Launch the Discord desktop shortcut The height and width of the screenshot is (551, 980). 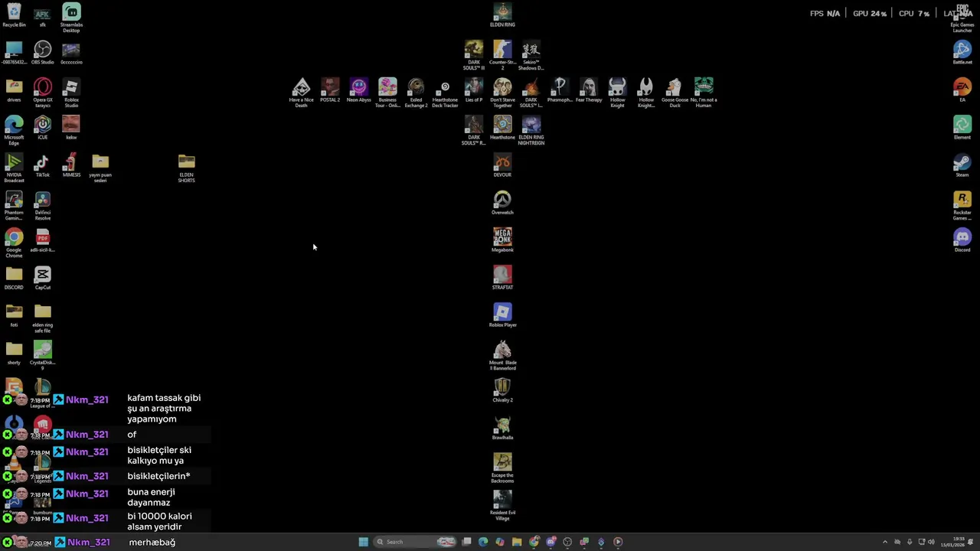coord(962,240)
